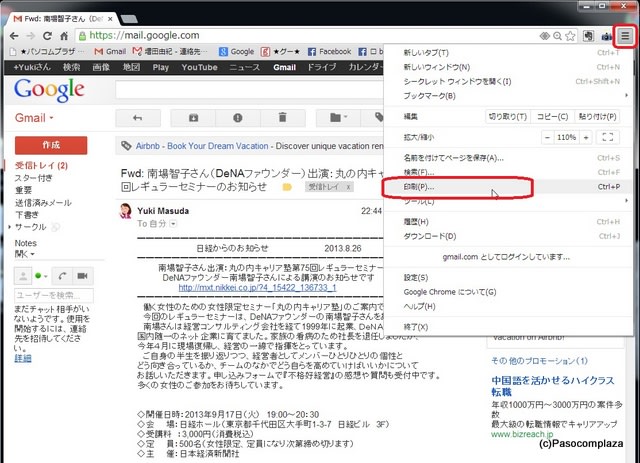Expand the サークル section arrow
The image size is (640, 463).
click(9, 227)
